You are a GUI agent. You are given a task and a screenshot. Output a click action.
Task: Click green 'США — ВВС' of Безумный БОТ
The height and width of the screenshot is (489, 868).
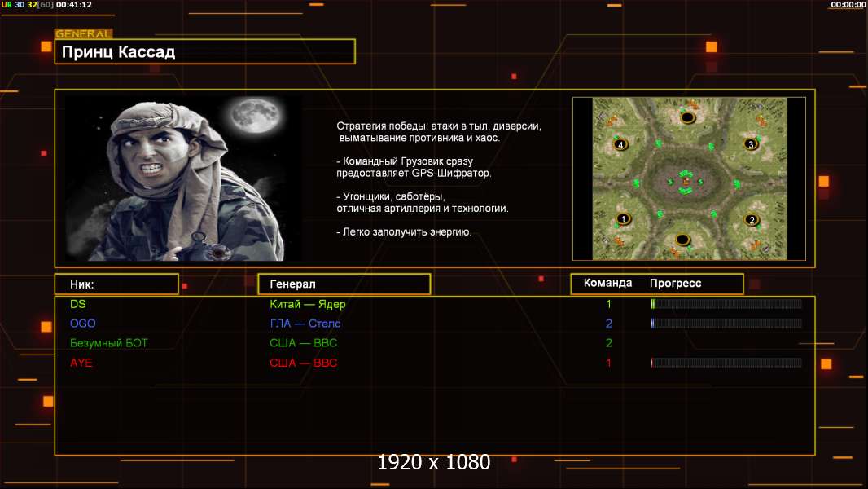coord(304,343)
